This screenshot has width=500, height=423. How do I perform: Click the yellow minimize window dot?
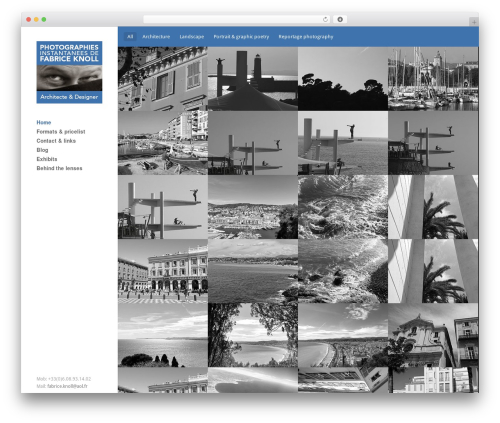[x=36, y=19]
